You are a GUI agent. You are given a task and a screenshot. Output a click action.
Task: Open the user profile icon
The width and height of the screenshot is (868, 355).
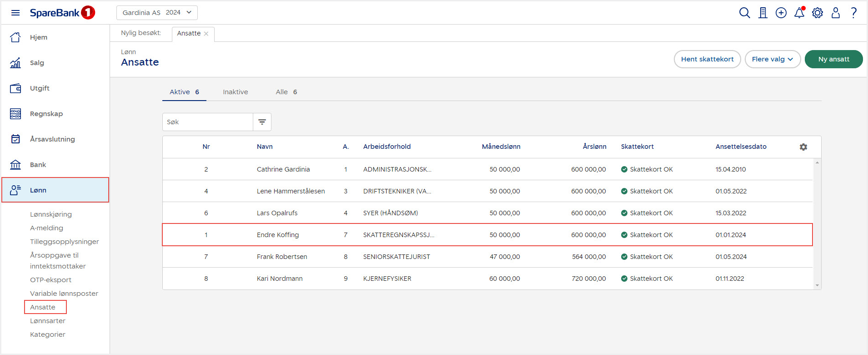pyautogui.click(x=836, y=13)
